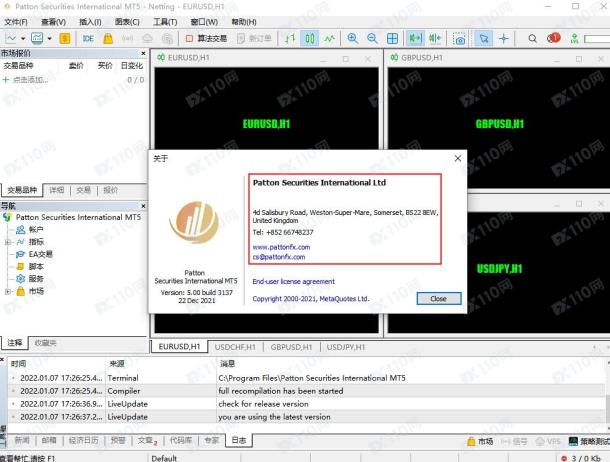This screenshot has width=610, height=462.
Task: Select the 交易品种 tab in Market Watch
Action: (x=22, y=190)
